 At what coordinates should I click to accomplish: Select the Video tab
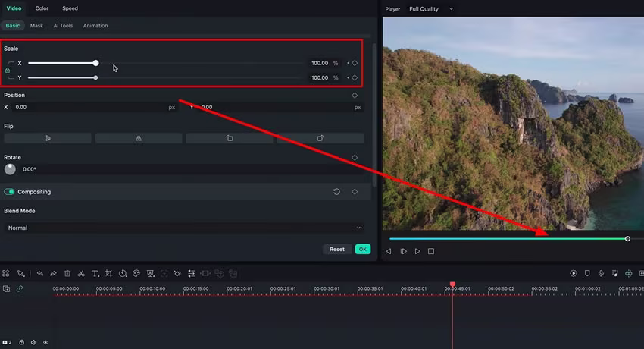pyautogui.click(x=14, y=8)
